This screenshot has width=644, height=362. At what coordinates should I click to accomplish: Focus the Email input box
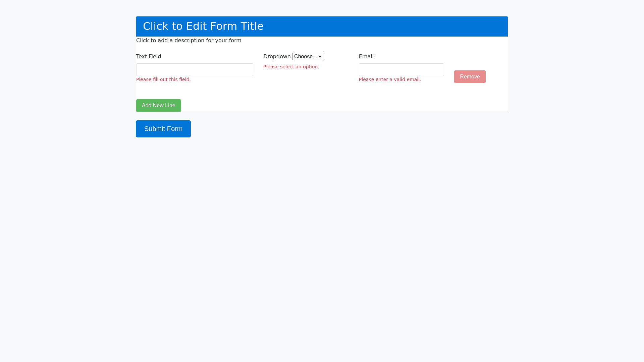401,70
